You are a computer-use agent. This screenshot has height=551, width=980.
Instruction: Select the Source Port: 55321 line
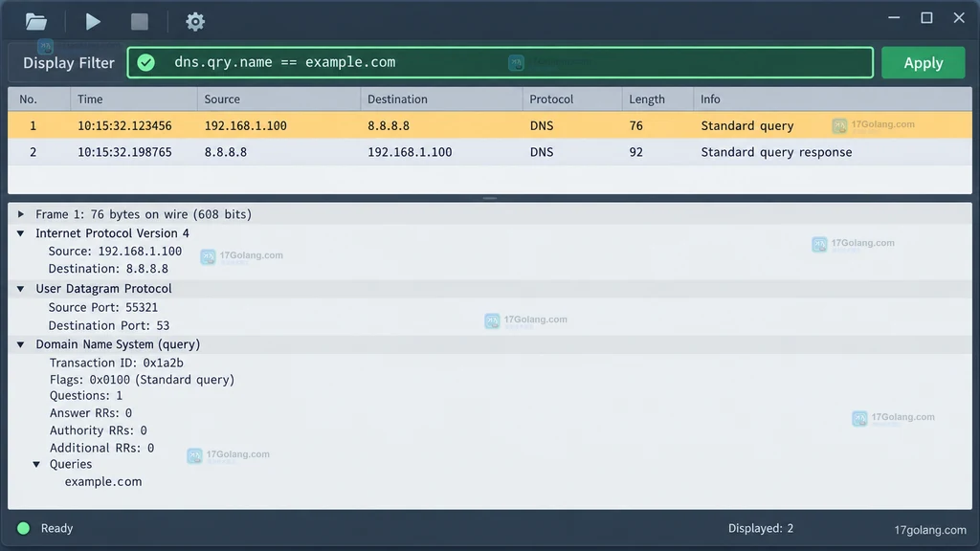(103, 307)
